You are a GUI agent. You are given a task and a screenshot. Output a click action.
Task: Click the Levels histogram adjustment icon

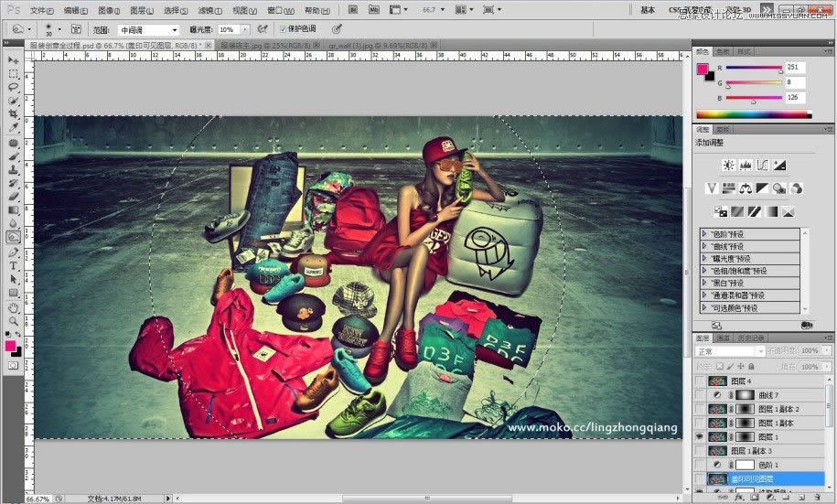[746, 166]
